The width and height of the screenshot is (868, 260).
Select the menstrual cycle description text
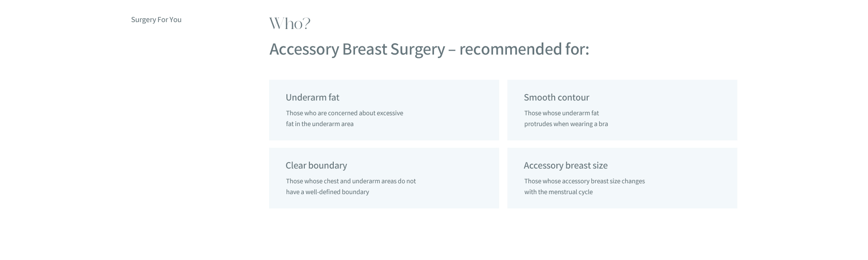click(584, 186)
